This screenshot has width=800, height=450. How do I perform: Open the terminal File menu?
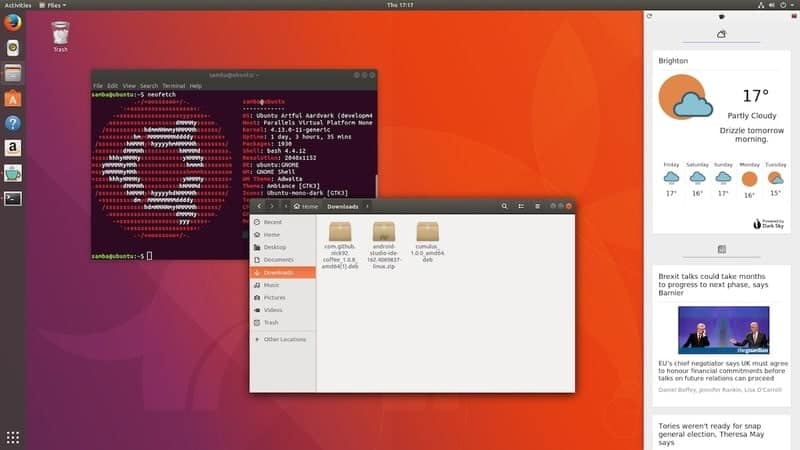(x=98, y=86)
